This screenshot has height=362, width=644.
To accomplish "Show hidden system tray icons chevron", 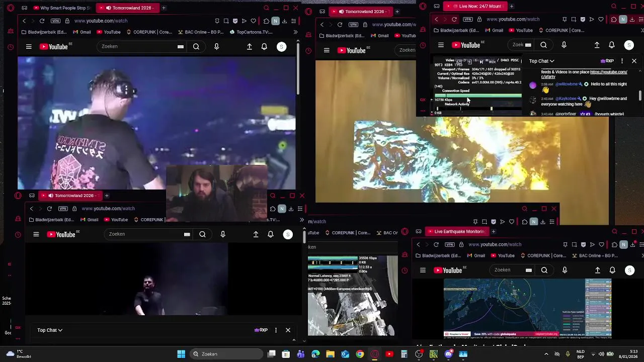I will [x=546, y=354].
